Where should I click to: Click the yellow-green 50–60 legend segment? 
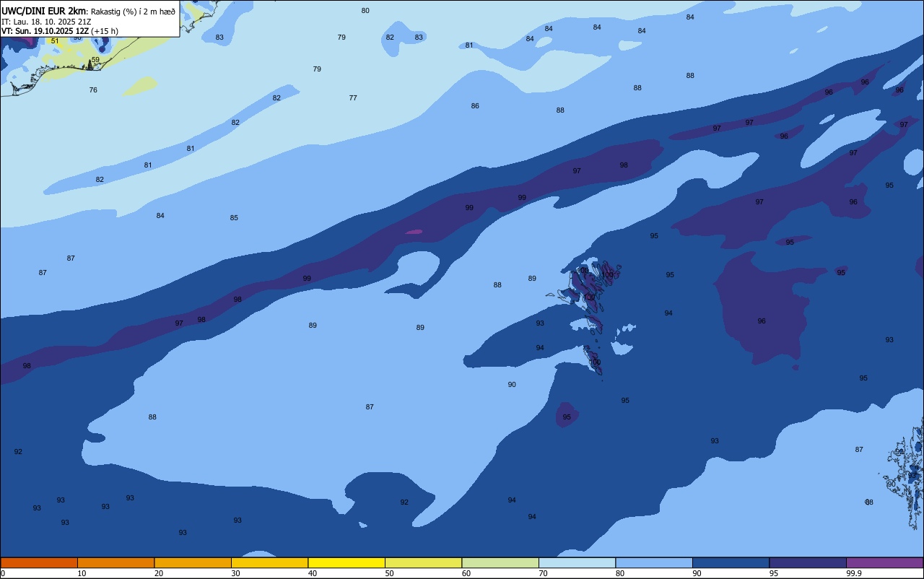click(423, 562)
